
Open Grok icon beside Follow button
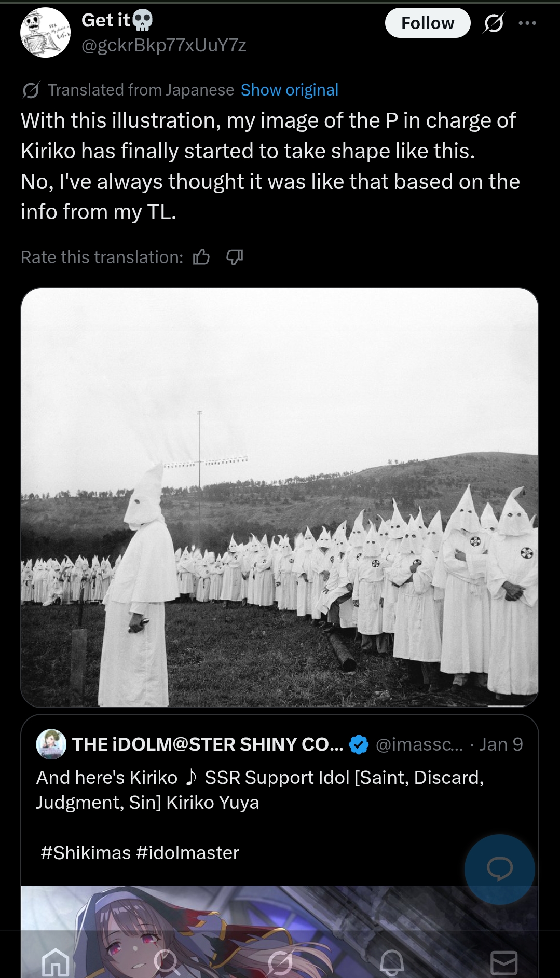[x=493, y=23]
